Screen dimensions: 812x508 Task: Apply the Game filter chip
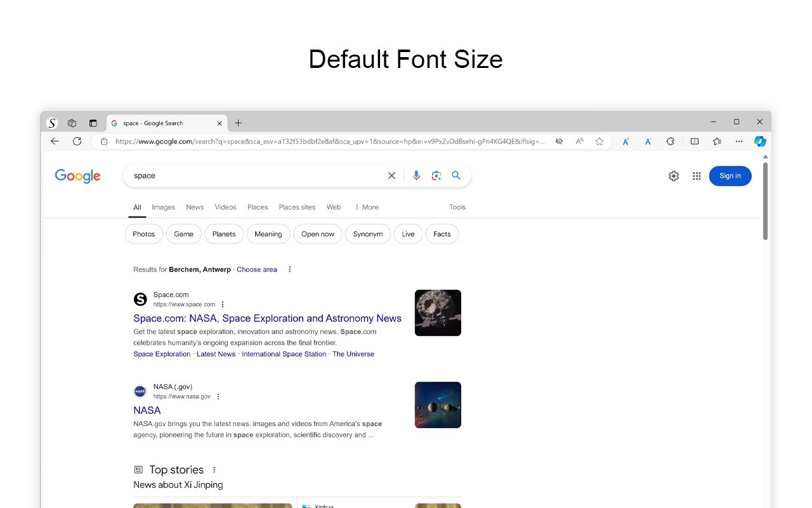(184, 234)
